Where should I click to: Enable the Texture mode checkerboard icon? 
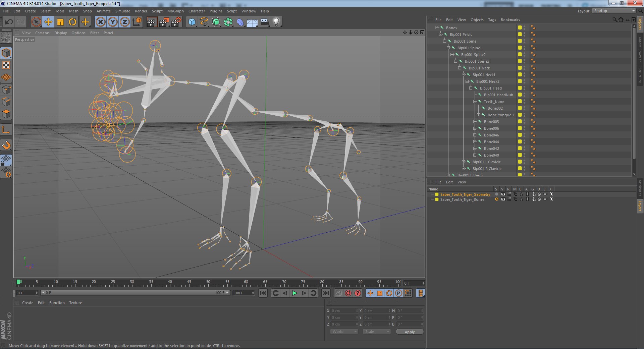coord(6,65)
